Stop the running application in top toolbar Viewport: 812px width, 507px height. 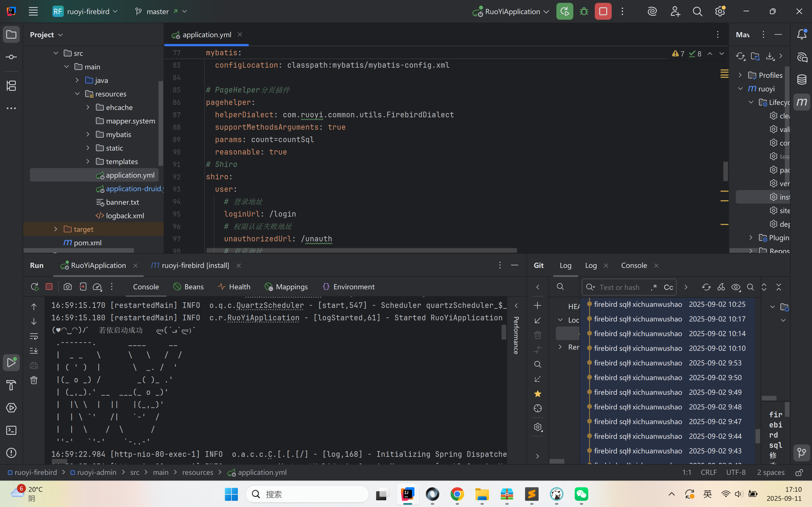click(x=603, y=11)
